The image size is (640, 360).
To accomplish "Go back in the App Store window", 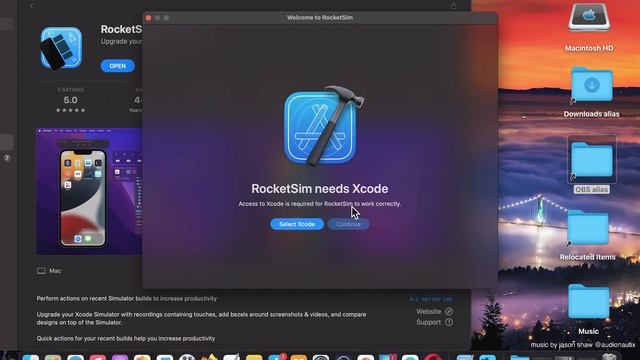I will pyautogui.click(x=32, y=6).
